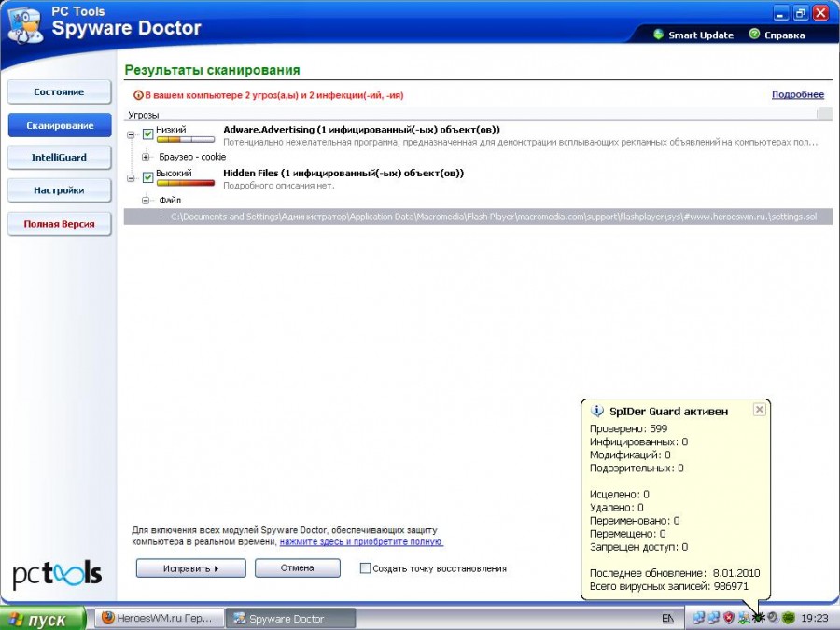Expand the Браузер - cookie node
Screen dimensions: 840x630
pos(146,157)
